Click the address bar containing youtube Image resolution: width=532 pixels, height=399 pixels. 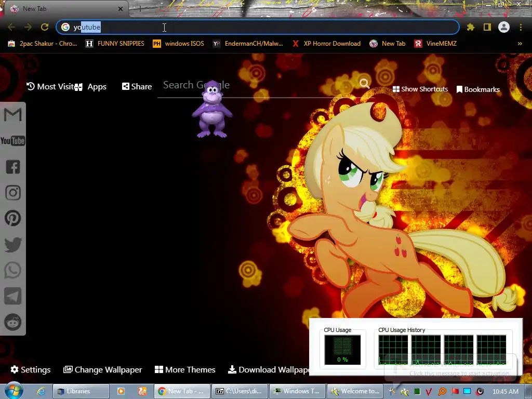(258, 27)
